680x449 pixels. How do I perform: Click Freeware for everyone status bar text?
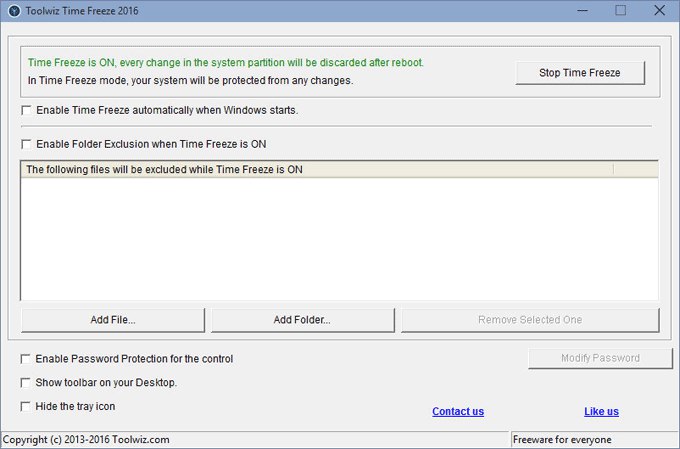(x=562, y=439)
